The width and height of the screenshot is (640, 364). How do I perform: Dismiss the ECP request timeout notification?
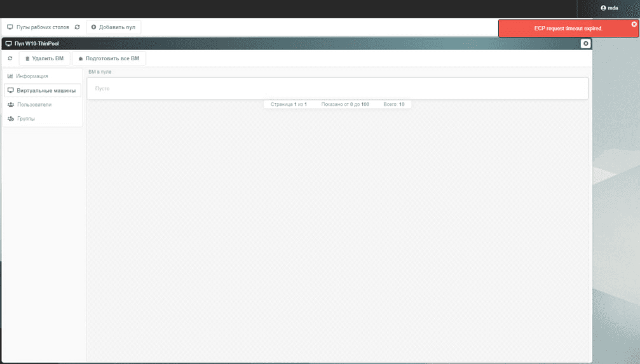point(634,24)
